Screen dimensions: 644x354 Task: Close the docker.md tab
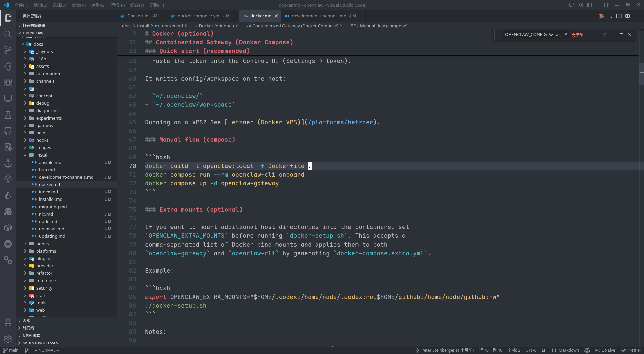276,16
